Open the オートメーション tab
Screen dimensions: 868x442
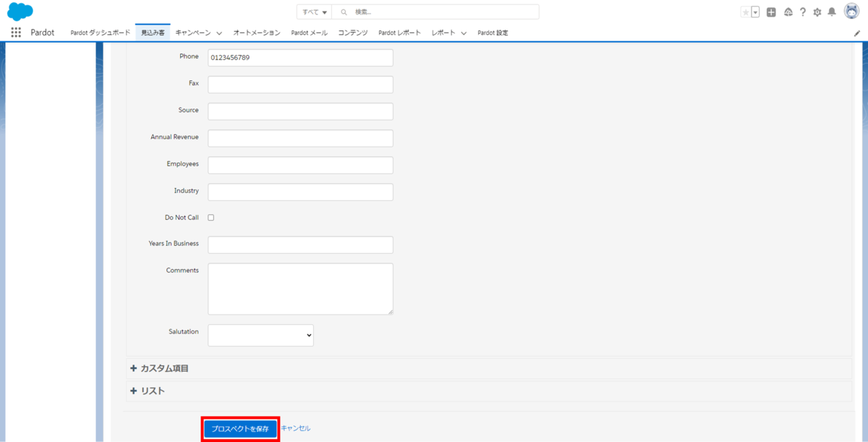pos(257,33)
